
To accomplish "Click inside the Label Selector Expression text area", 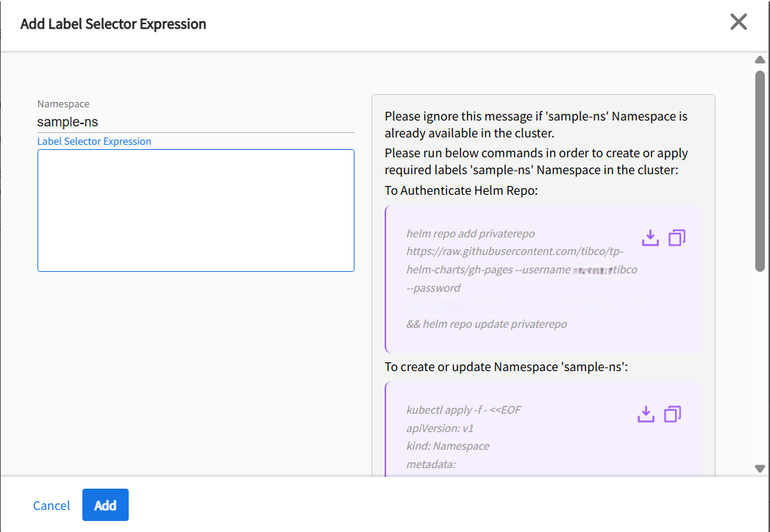I will [x=196, y=211].
